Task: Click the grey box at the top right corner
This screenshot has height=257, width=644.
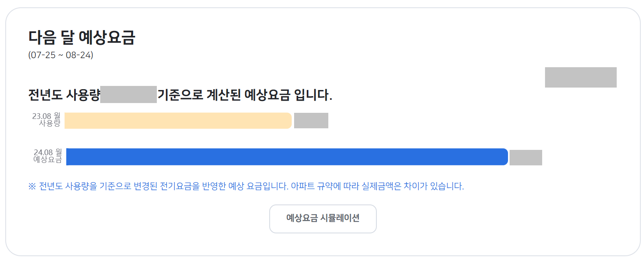Action: [x=580, y=77]
